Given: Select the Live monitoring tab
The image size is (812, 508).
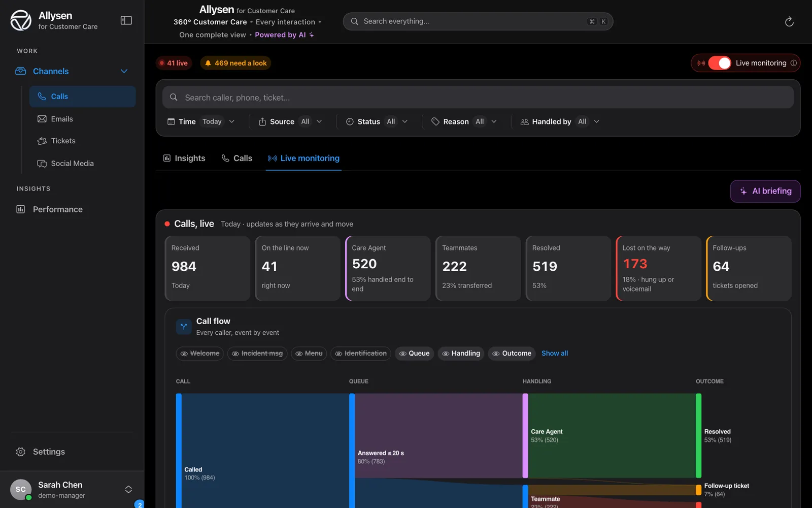Looking at the screenshot, I should tap(303, 158).
